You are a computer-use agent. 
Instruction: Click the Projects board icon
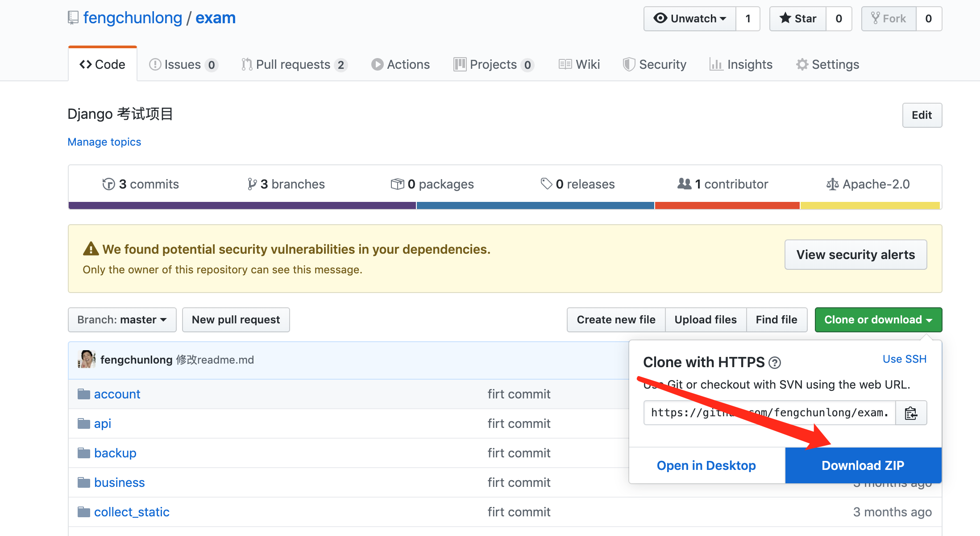(x=460, y=64)
